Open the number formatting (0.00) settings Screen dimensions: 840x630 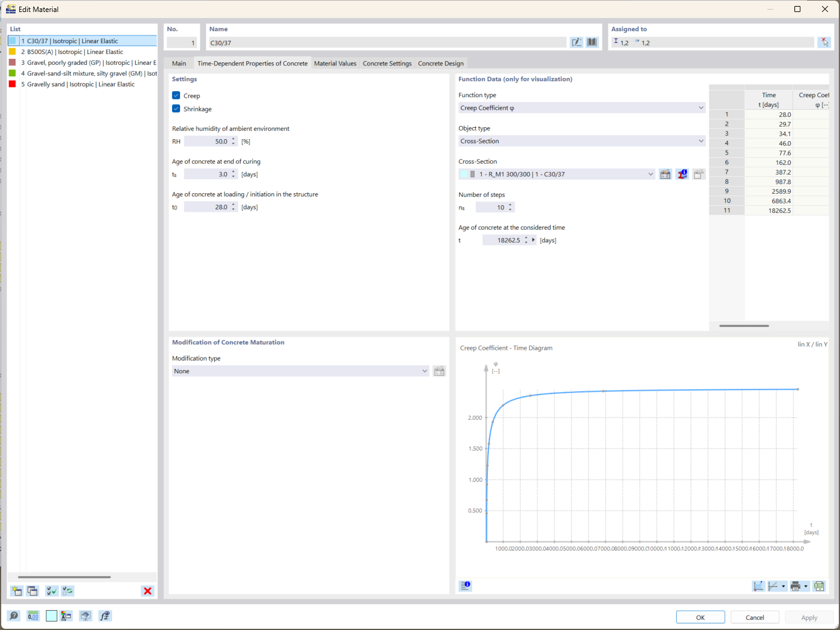click(x=33, y=616)
